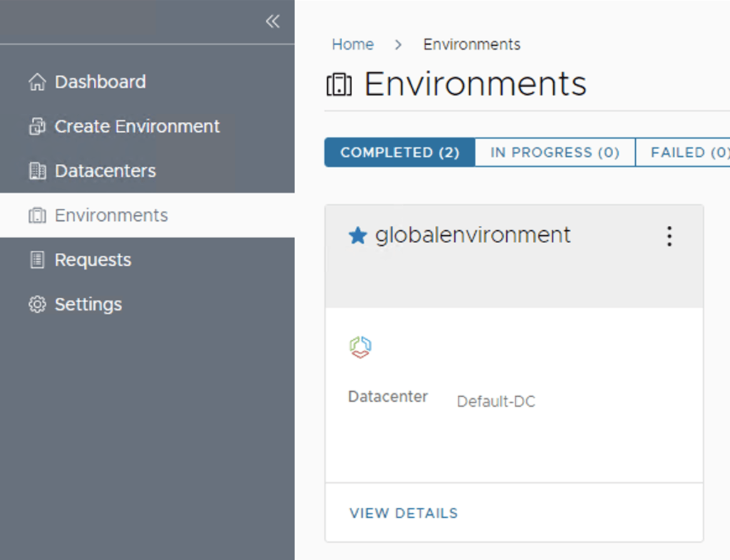Screen dimensions: 730x560
Task: Click the Settings gear icon
Action: point(36,304)
